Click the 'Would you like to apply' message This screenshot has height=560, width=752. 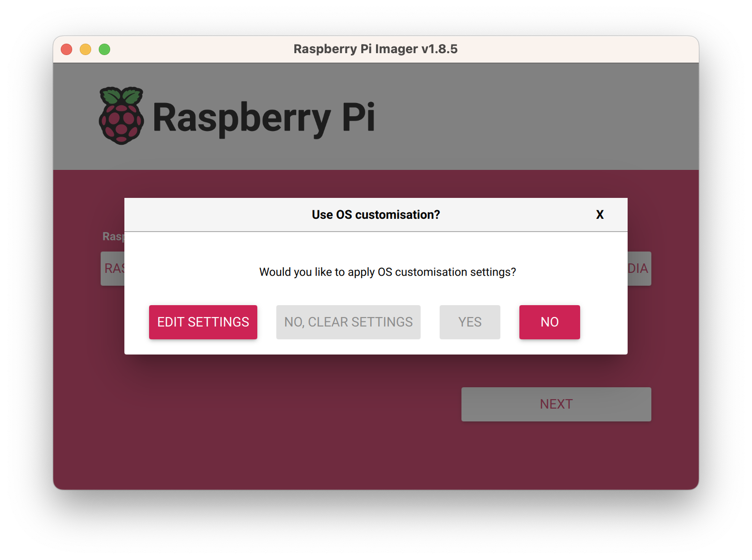[387, 272]
